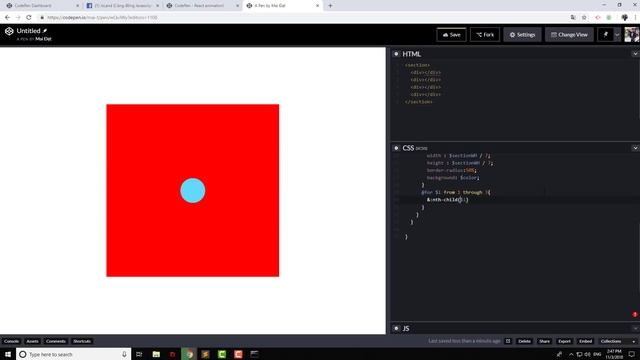Click the CodePen logo icon
The image size is (640, 360).
9,31
